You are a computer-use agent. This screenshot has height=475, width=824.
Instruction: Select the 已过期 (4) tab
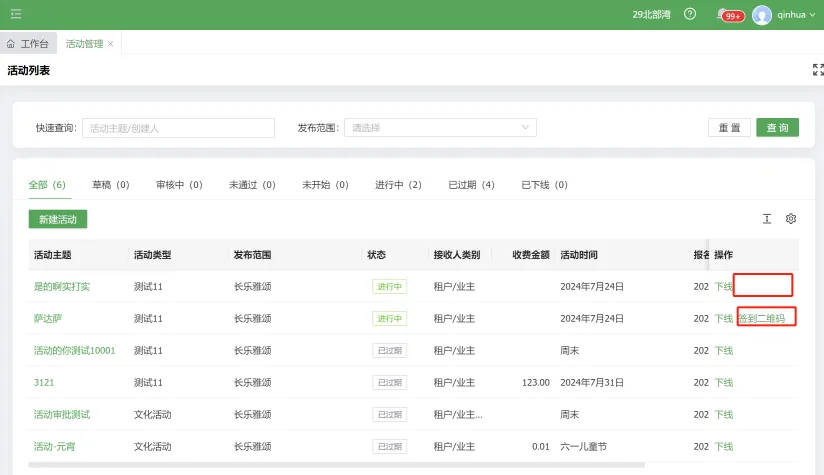pyautogui.click(x=471, y=184)
